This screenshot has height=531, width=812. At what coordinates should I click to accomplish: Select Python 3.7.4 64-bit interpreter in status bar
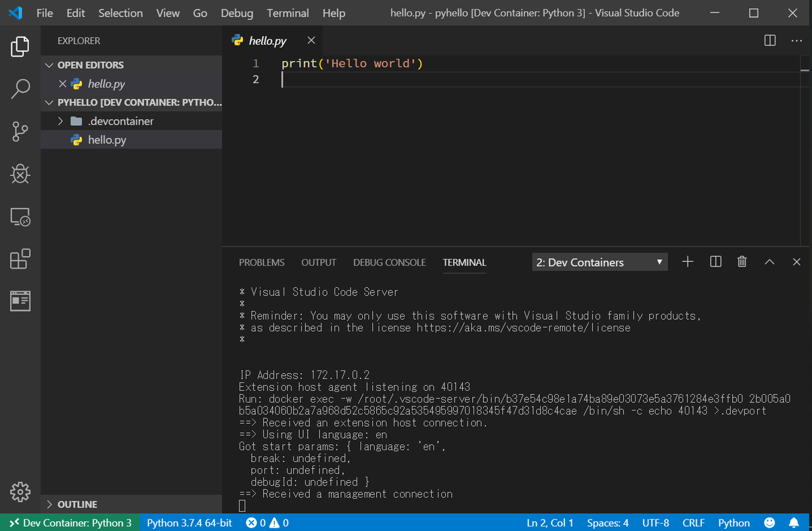pos(189,523)
